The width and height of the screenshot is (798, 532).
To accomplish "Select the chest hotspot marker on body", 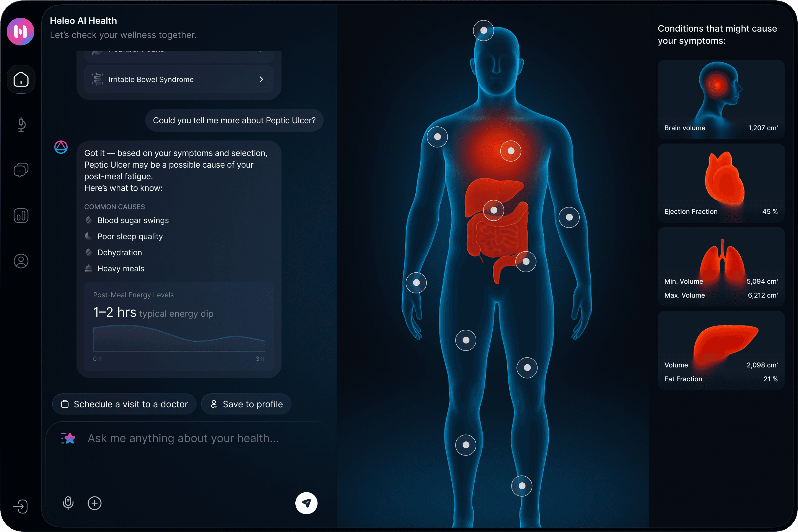I will [x=511, y=151].
